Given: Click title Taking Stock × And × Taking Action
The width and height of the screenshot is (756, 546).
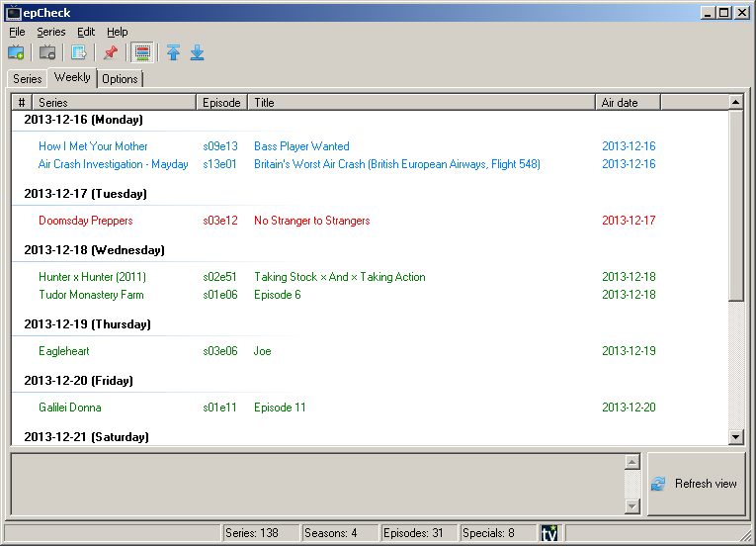Looking at the screenshot, I should click(340, 277).
